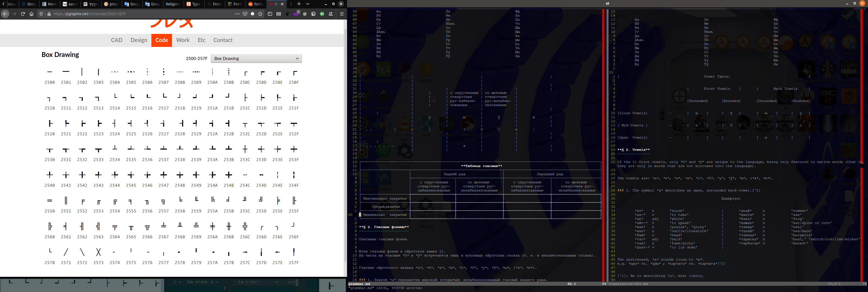Close the active Box Drawing tab
The height and width of the screenshot is (292, 868).
[282, 4]
